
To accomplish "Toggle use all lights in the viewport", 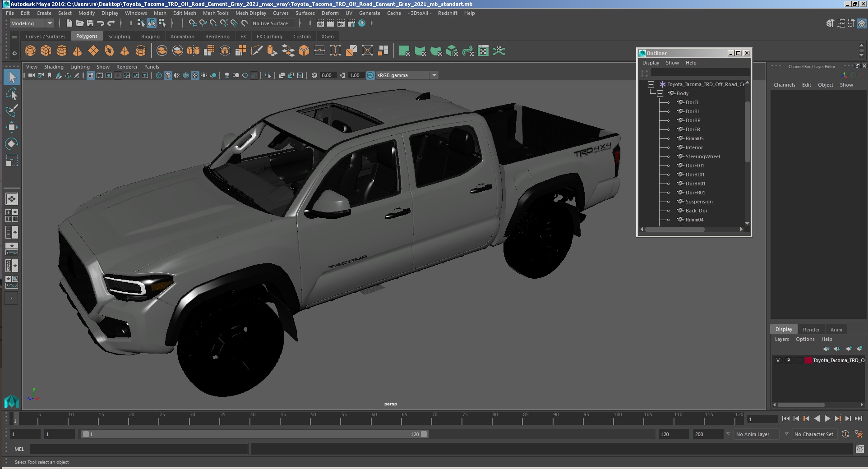I will point(204,75).
